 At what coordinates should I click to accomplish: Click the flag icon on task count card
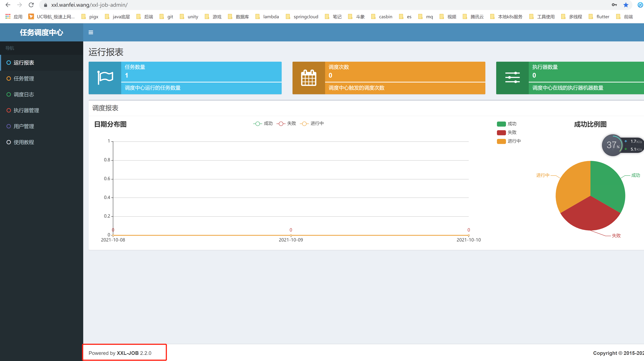click(x=105, y=78)
